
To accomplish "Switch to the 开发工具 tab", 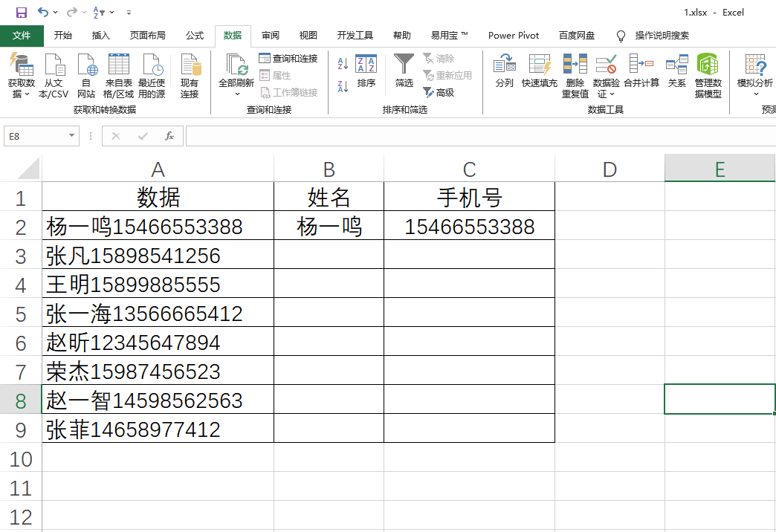I will [355, 36].
